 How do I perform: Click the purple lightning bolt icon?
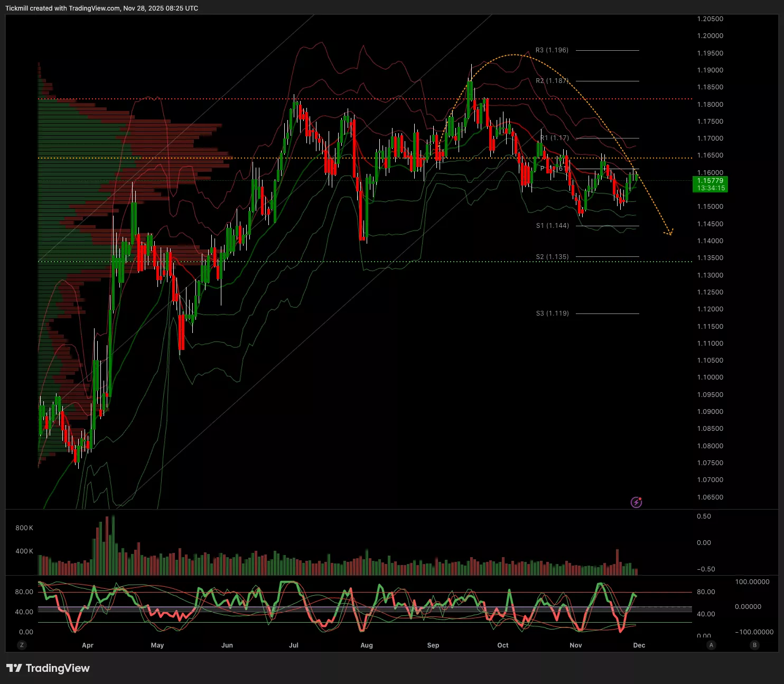click(636, 502)
